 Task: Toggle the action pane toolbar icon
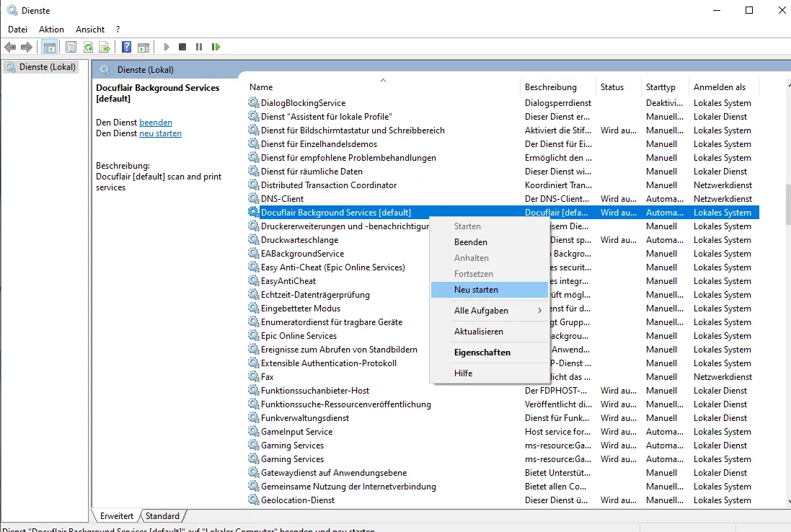pyautogui.click(x=143, y=47)
